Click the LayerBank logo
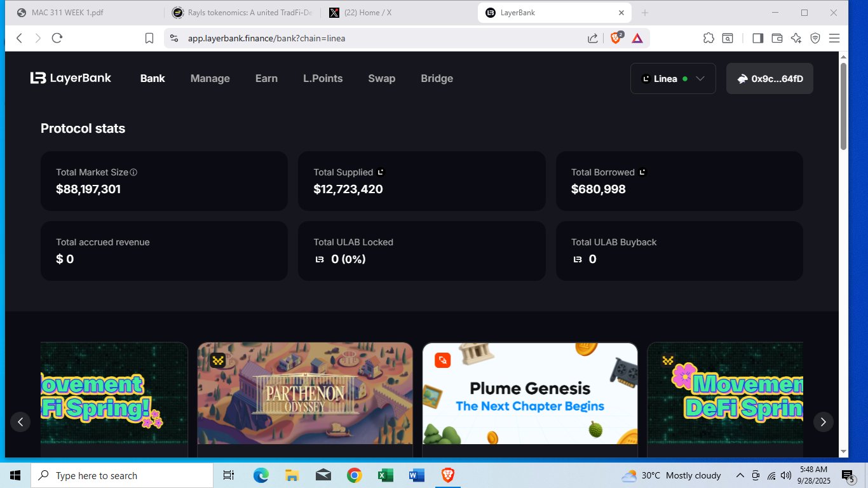868x488 pixels. tap(70, 78)
